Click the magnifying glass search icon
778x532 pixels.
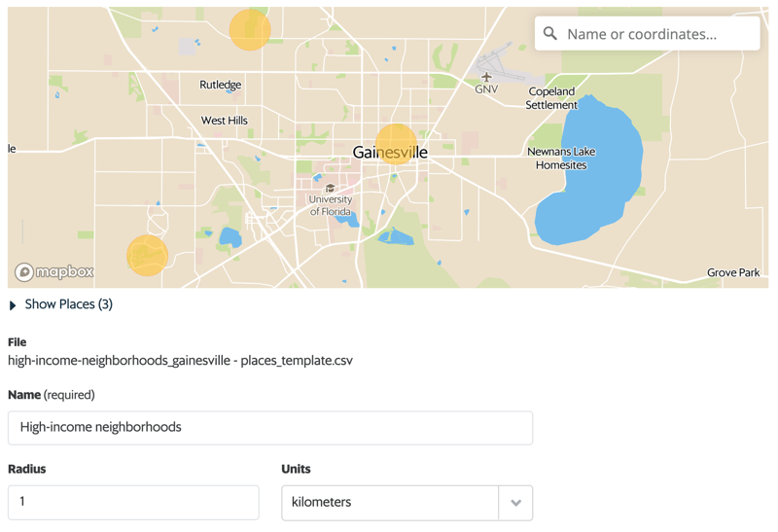(x=549, y=33)
